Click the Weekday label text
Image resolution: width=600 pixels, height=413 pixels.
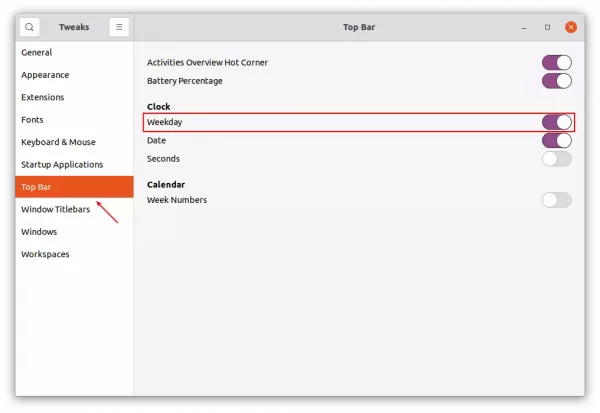point(165,122)
